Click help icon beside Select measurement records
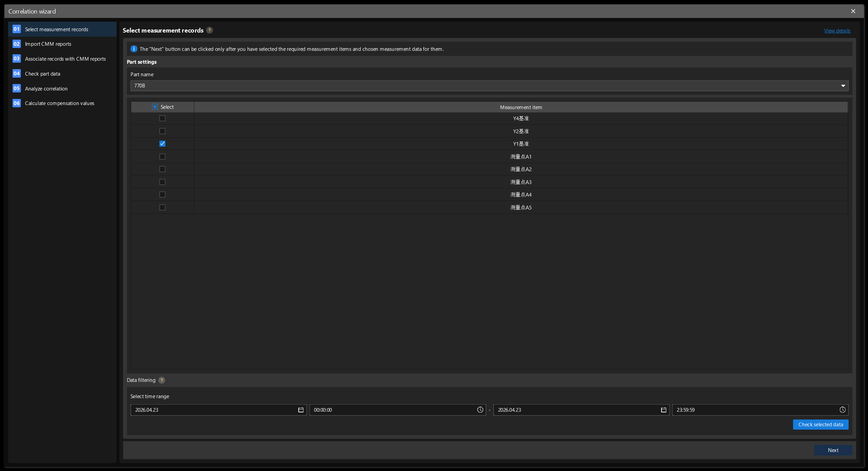 coord(210,30)
